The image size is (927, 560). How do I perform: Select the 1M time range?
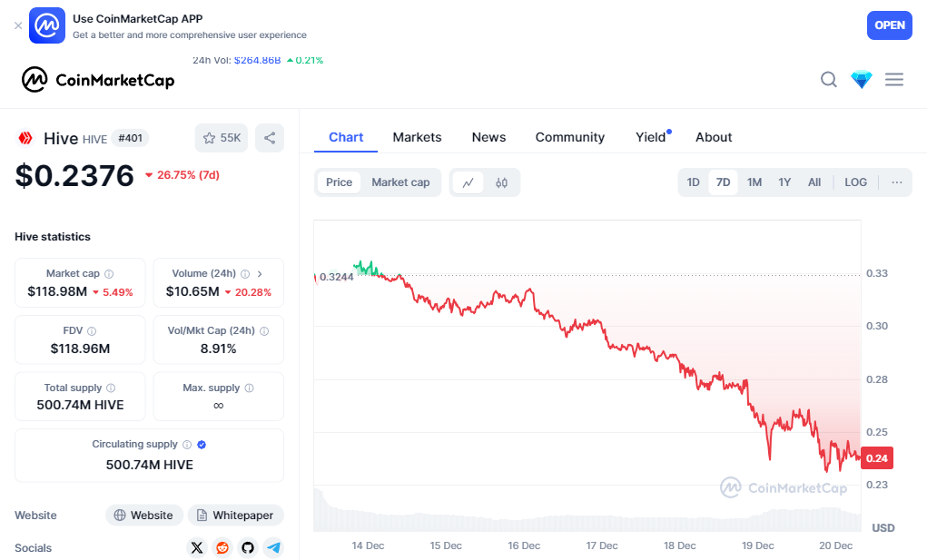tap(754, 182)
